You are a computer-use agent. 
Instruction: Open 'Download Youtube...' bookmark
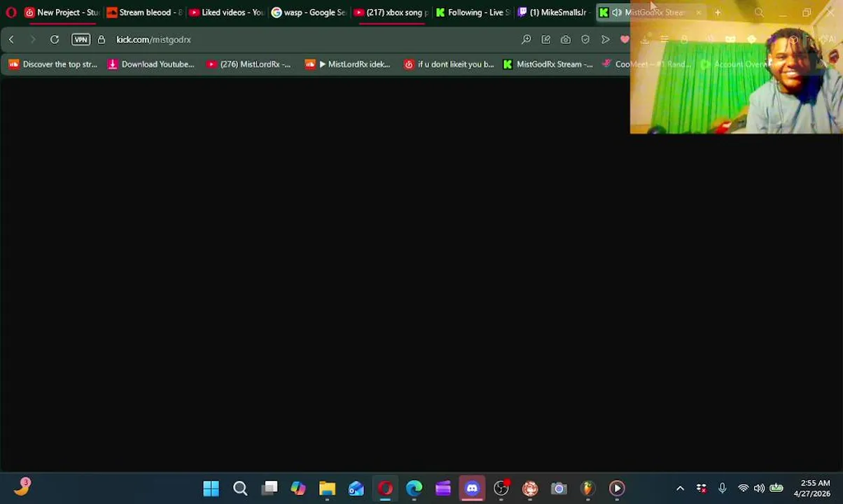click(x=151, y=64)
